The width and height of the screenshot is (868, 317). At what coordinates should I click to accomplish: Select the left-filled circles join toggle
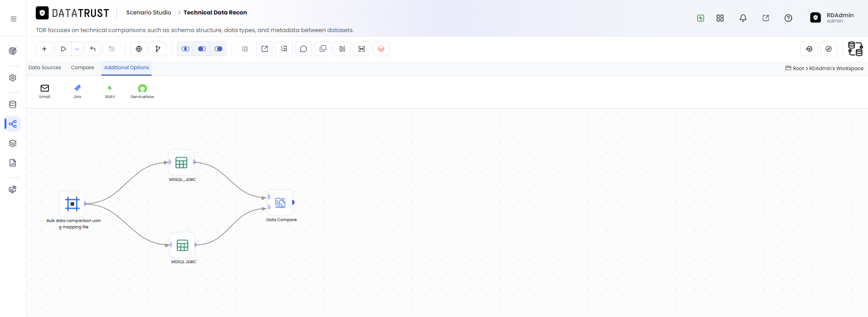coord(202,49)
